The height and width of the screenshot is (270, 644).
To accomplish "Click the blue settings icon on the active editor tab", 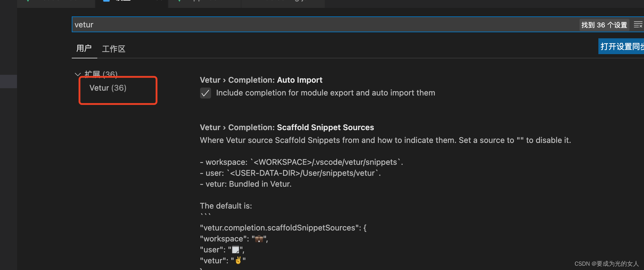I will point(106,1).
